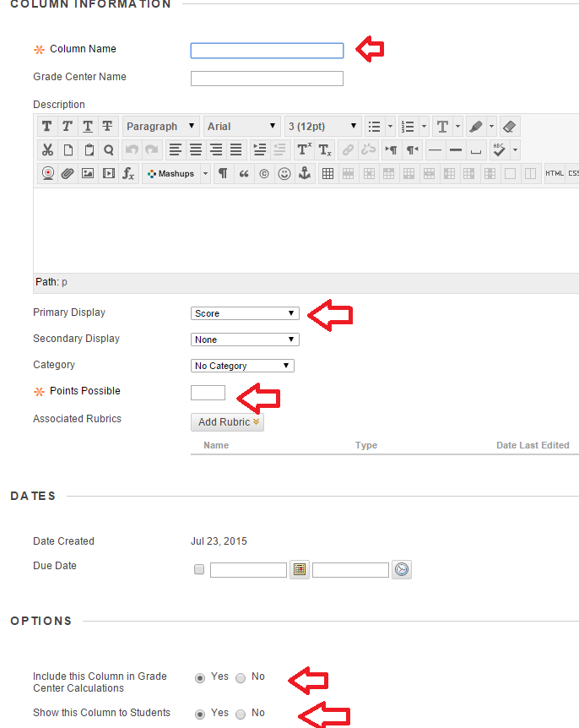Align text right in editor
The width and height of the screenshot is (579, 728).
216,150
